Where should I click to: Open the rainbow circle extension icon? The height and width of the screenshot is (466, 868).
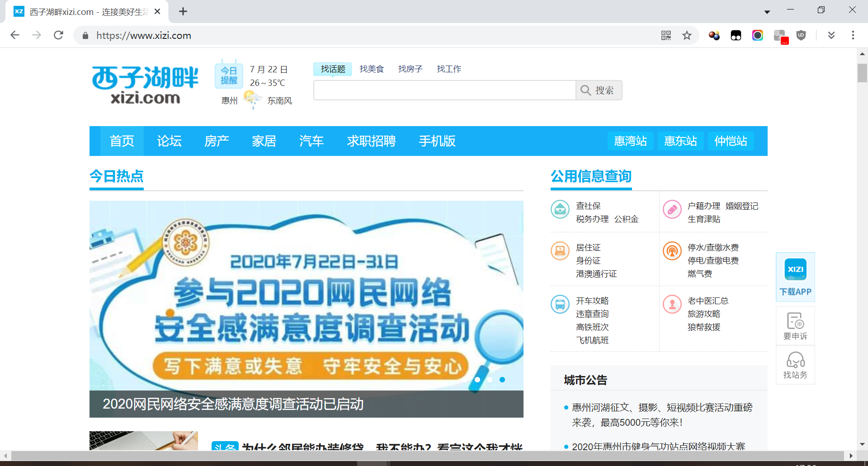point(758,35)
